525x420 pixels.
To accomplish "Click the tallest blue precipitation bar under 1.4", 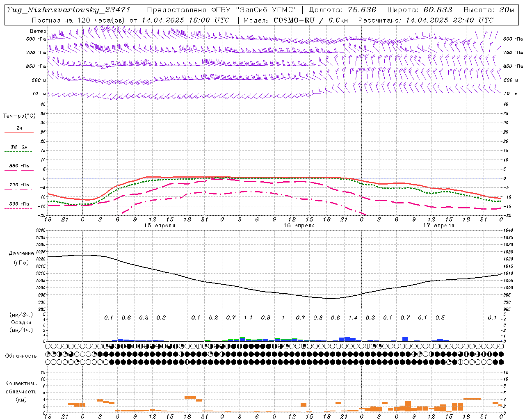I will [x=347, y=339].
